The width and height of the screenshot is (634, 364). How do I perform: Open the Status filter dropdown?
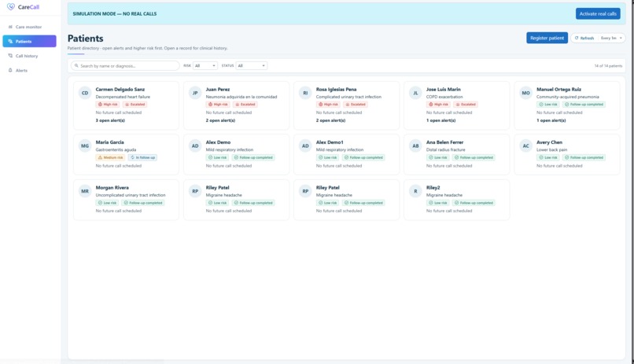tap(251, 65)
